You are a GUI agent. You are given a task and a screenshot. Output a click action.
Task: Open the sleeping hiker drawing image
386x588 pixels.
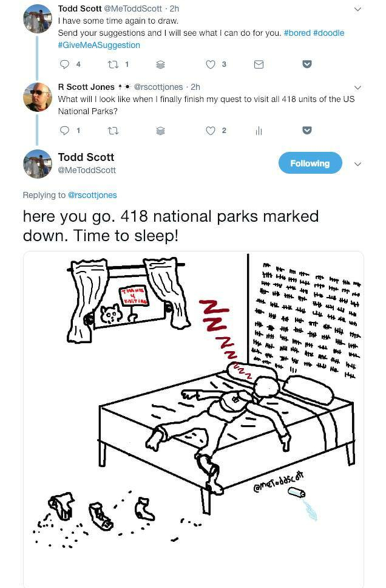pyautogui.click(x=194, y=419)
